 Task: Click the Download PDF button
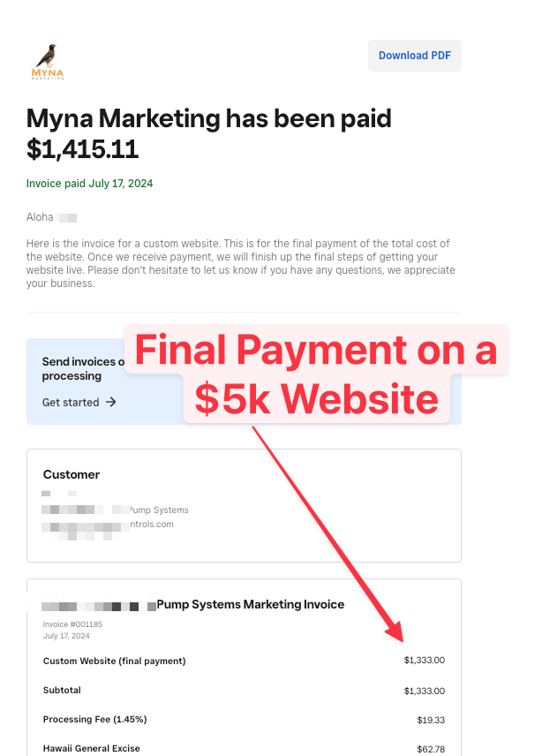coord(414,56)
